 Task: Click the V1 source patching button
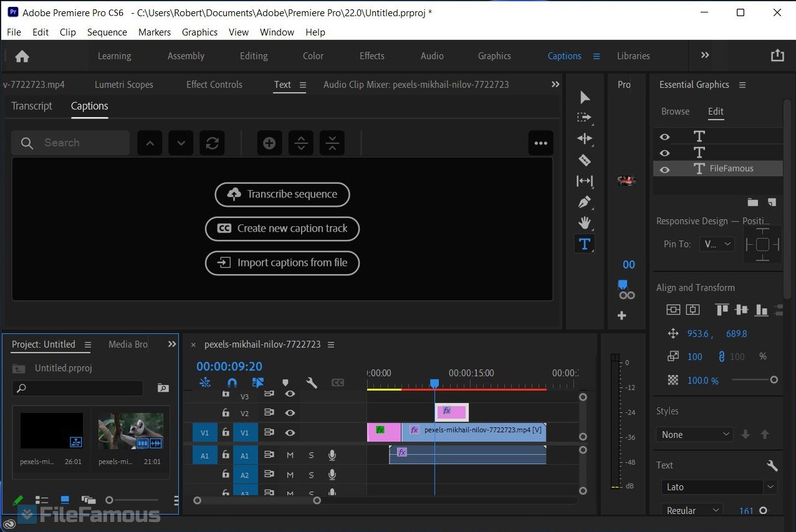click(204, 432)
